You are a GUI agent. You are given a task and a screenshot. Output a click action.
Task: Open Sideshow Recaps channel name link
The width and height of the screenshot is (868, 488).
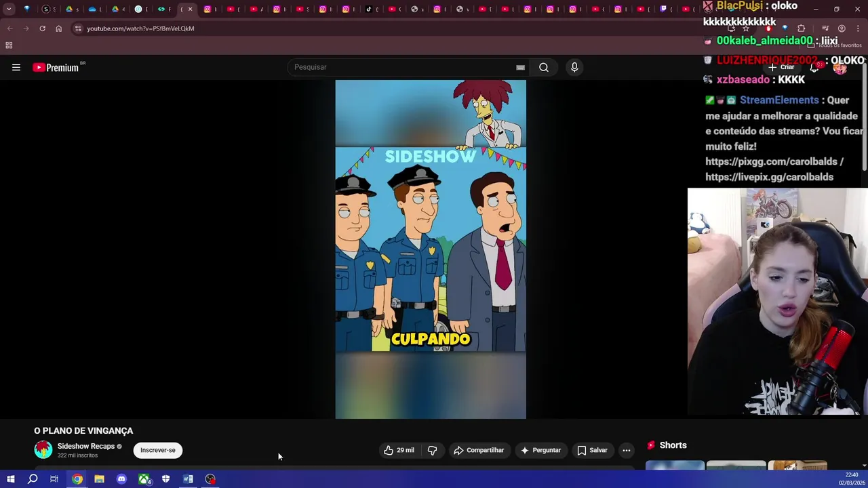[86, 446]
